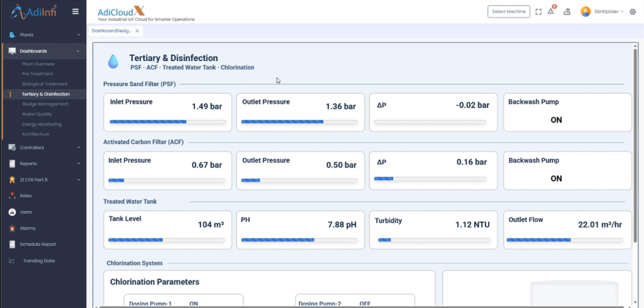Toggle the hamburger sidebar menu icon
This screenshot has height=308, width=644.
click(75, 11)
